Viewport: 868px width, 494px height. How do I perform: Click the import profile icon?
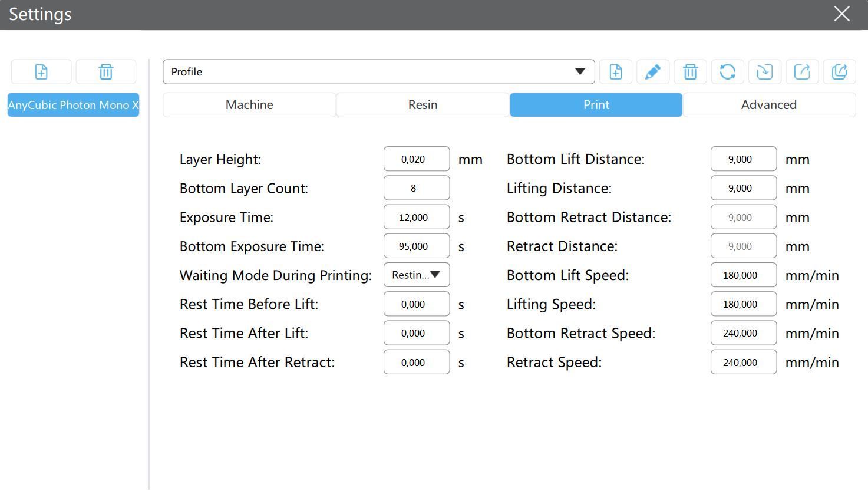[x=764, y=72]
